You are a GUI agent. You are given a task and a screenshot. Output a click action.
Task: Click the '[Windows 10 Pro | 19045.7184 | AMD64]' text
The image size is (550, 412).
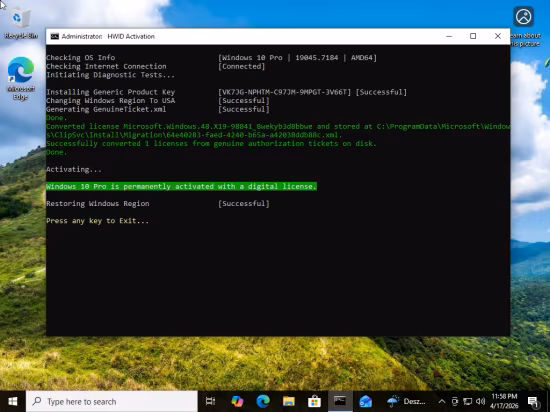tap(297, 58)
